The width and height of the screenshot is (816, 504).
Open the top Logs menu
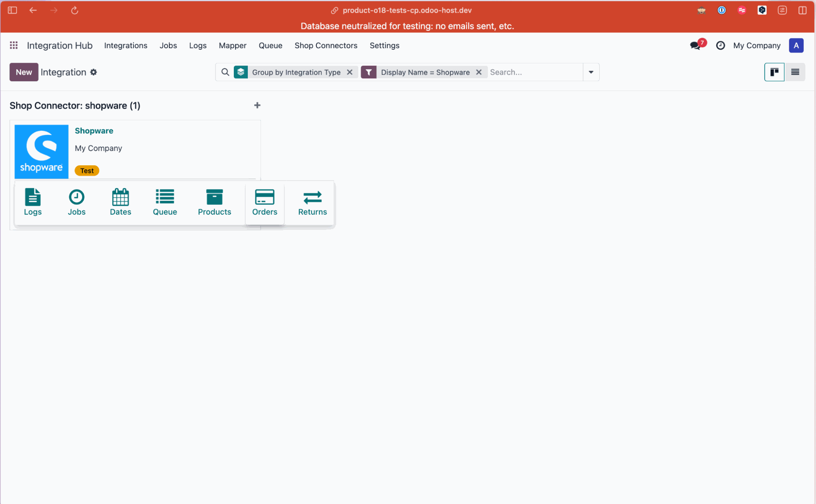[x=198, y=45]
